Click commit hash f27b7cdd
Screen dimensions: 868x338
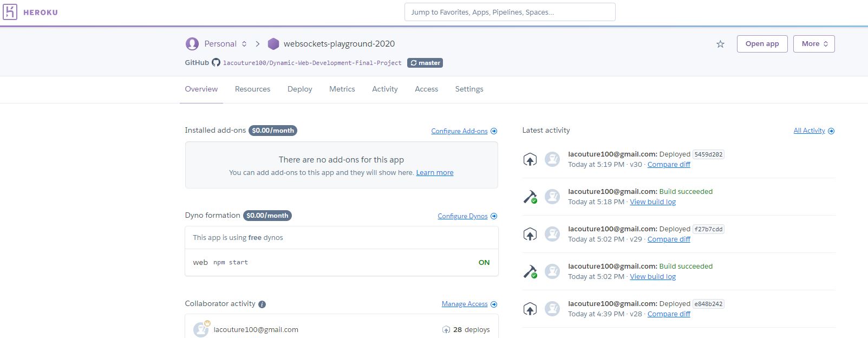pyautogui.click(x=708, y=229)
